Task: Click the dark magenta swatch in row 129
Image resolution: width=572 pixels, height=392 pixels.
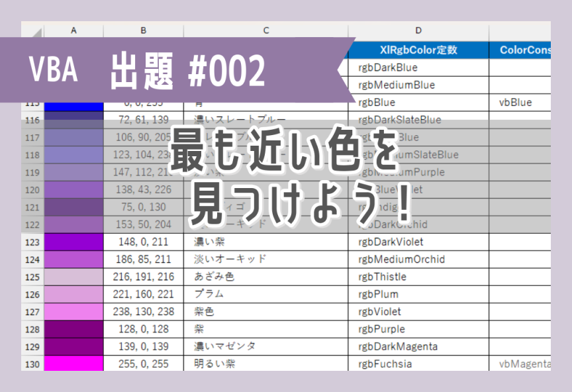Action: (x=73, y=347)
